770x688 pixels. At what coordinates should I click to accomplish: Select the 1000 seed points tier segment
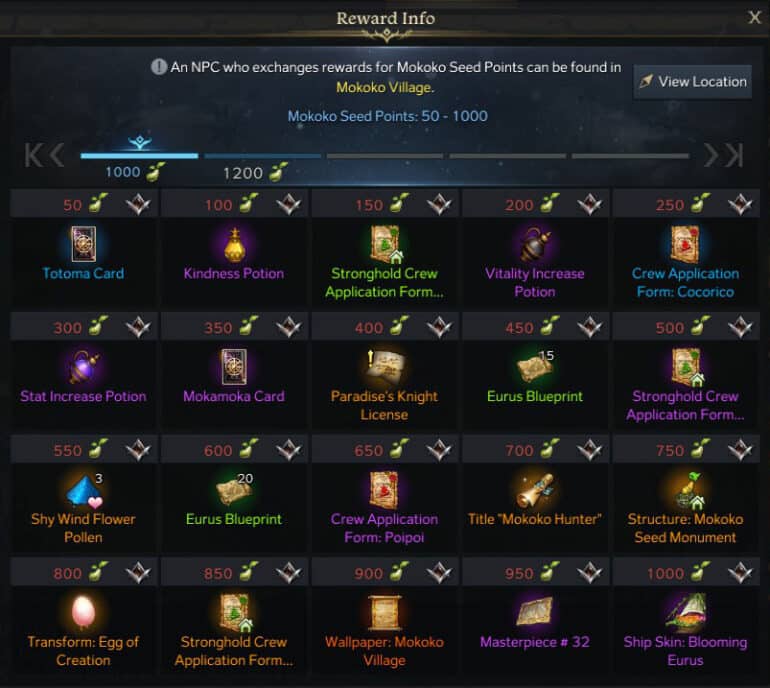tap(139, 156)
